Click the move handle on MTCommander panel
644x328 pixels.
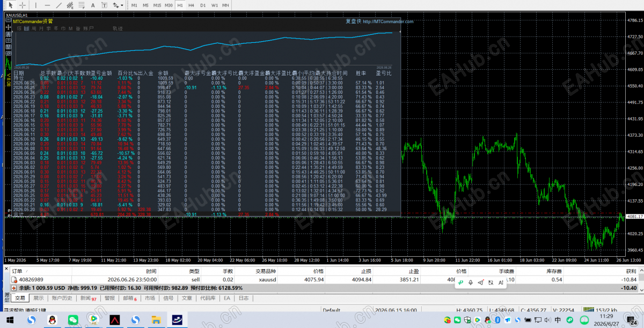pyautogui.click(x=8, y=27)
